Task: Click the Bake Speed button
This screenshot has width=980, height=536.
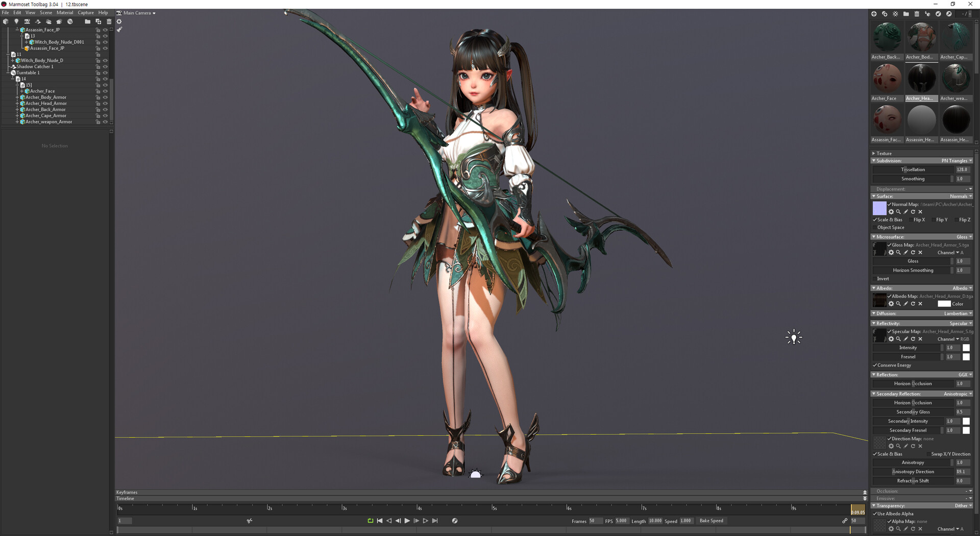Action: [712, 521]
